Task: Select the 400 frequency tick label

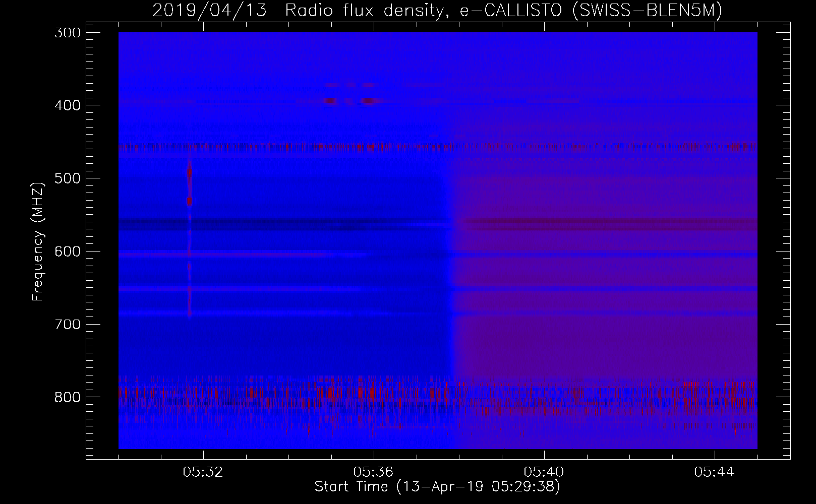Action: [x=67, y=105]
